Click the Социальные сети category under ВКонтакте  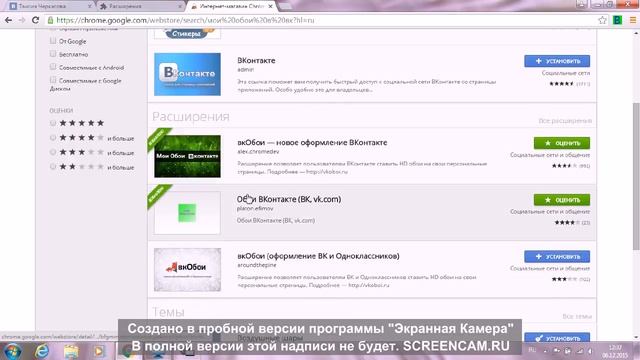566,73
